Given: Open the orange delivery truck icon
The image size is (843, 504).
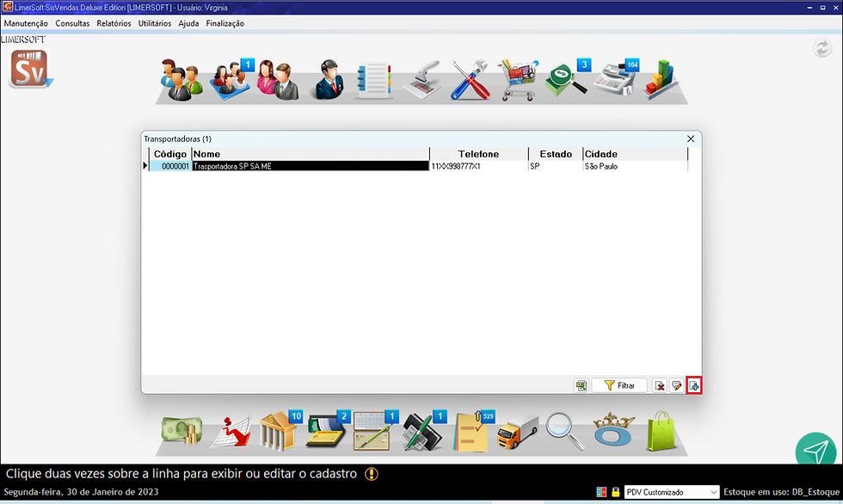Looking at the screenshot, I should [518, 432].
